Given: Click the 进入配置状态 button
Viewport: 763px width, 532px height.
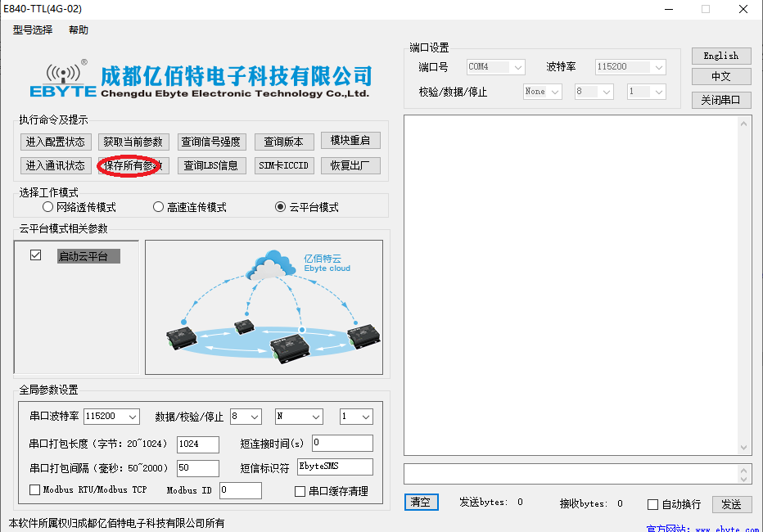Looking at the screenshot, I should [x=56, y=141].
